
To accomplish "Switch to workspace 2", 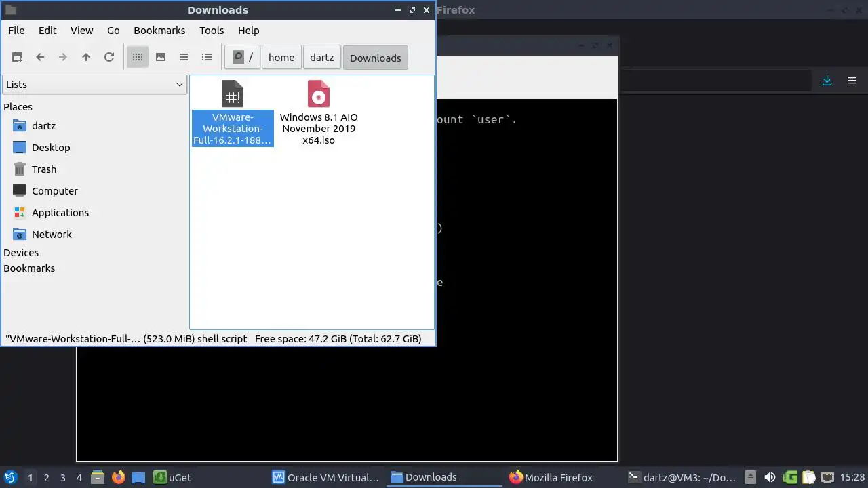I will pos(47,478).
